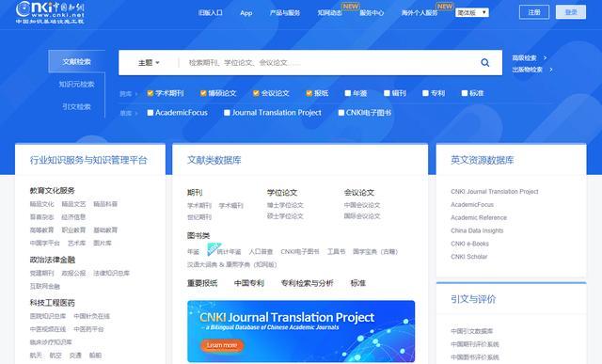Open the 主题 search field dropdown

coord(149,63)
